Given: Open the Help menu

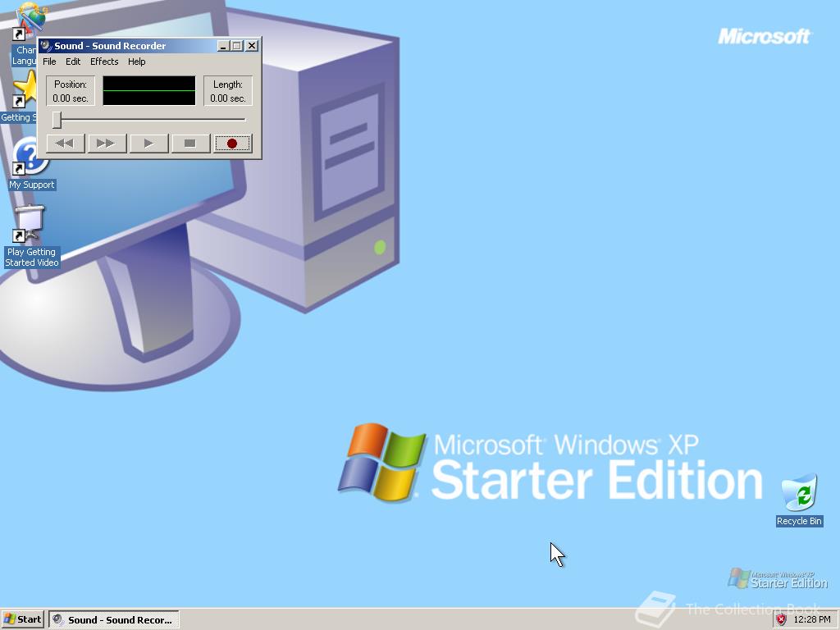Looking at the screenshot, I should [137, 62].
